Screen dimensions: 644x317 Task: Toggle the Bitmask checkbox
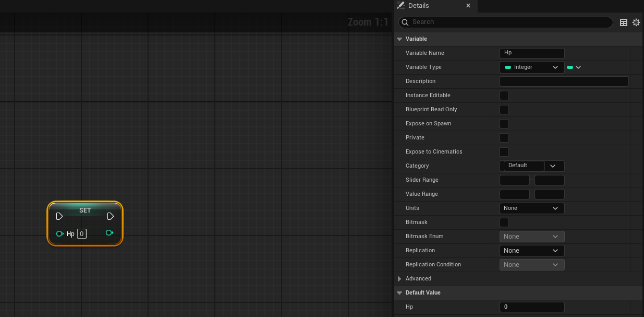click(504, 222)
